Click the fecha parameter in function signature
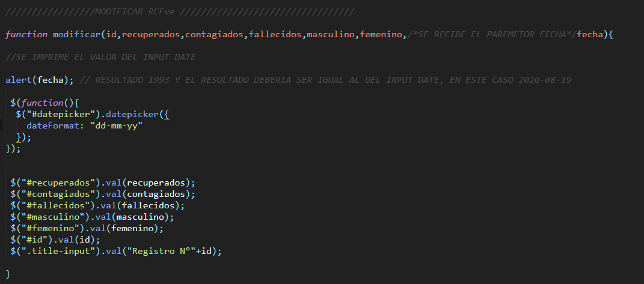 [x=590, y=34]
